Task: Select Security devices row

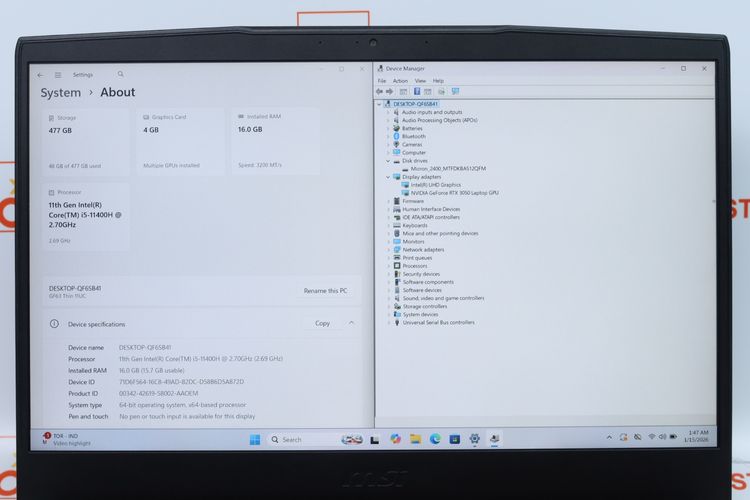Action: coord(421,274)
